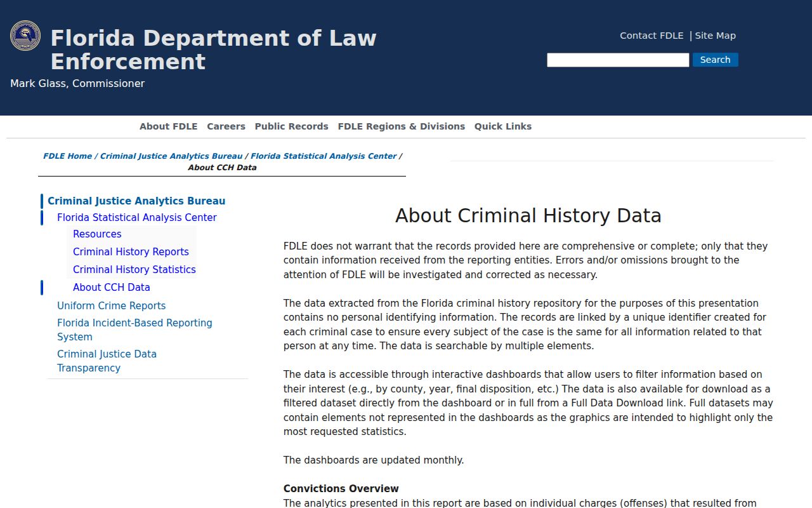Image resolution: width=812 pixels, height=508 pixels.
Task: Open the Careers menu item
Action: [x=226, y=126]
